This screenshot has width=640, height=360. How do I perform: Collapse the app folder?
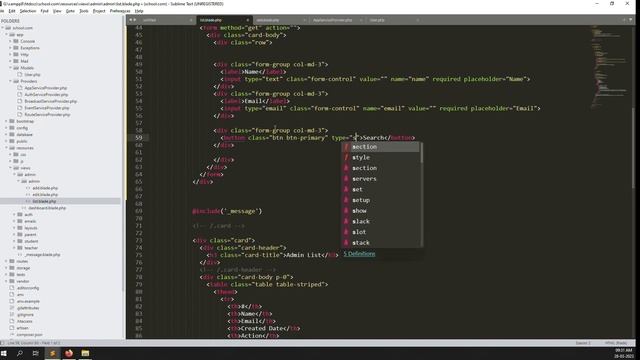tap(7, 35)
